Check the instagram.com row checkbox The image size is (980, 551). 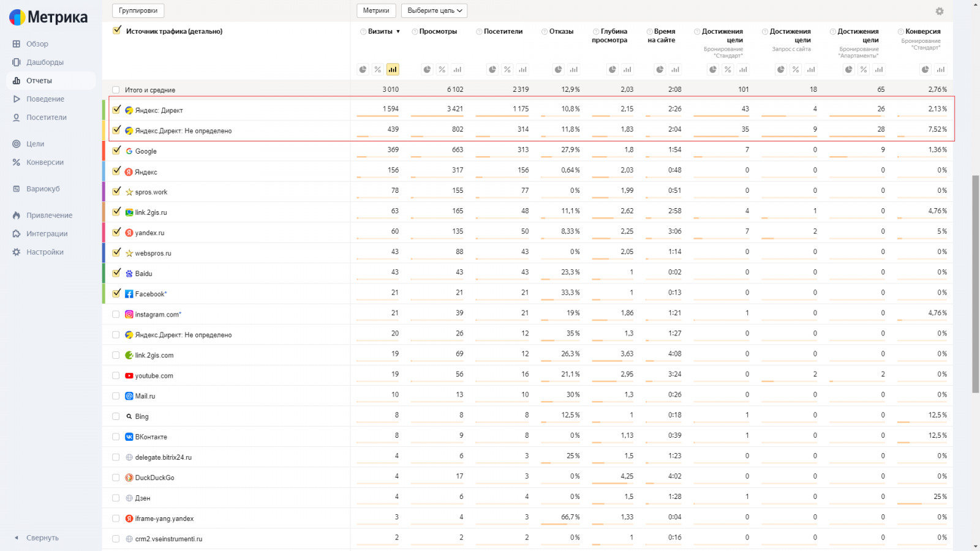(x=116, y=314)
